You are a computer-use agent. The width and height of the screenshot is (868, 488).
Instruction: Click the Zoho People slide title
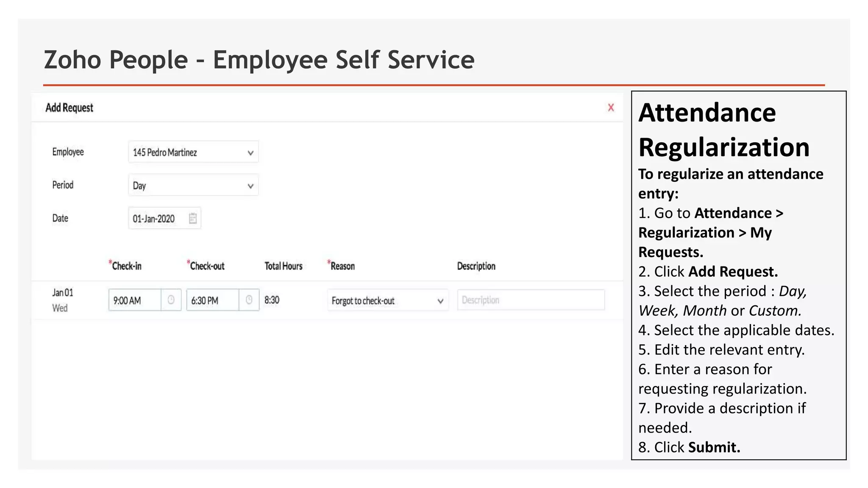click(259, 59)
